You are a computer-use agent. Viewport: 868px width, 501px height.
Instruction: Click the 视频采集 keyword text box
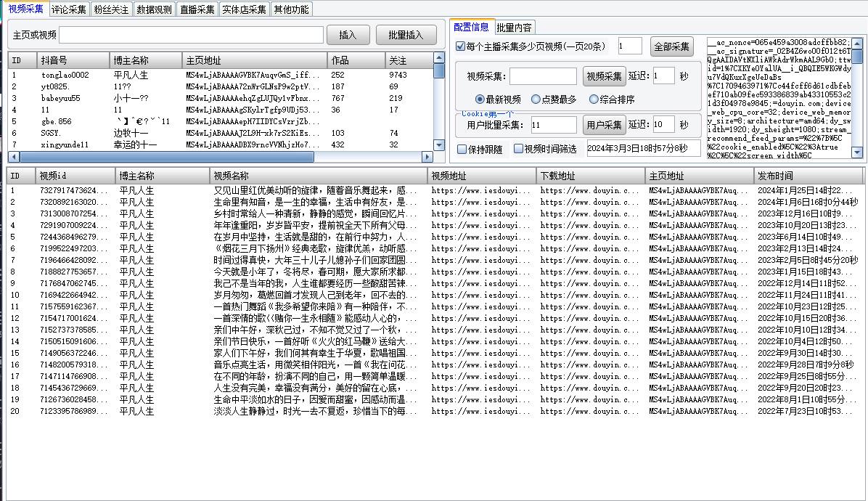pos(543,76)
